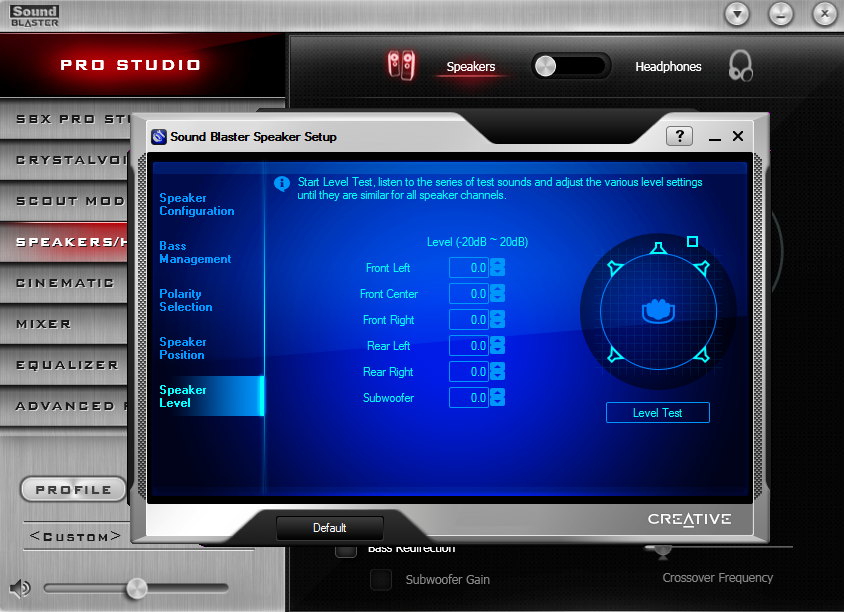Click the listener icon in diagram center
The width and height of the screenshot is (844, 612).
pos(657,311)
